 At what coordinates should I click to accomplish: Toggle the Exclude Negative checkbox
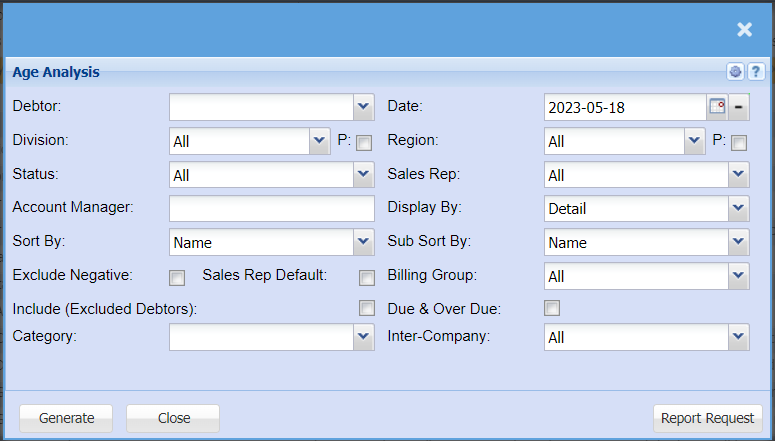(x=177, y=277)
